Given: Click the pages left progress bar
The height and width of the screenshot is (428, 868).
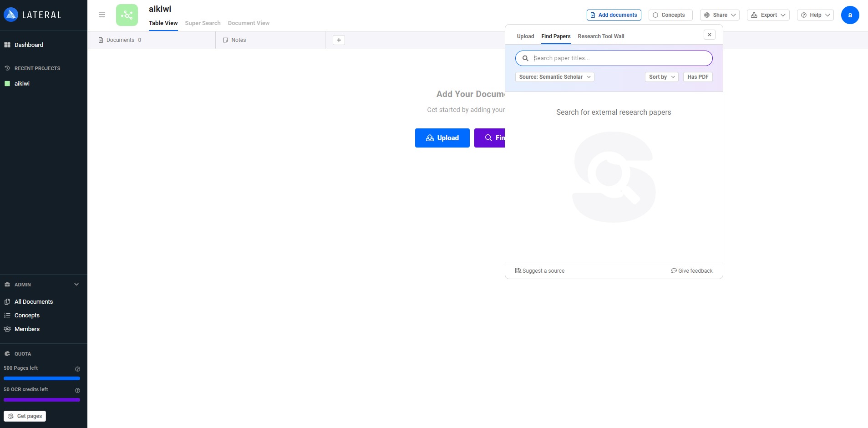Looking at the screenshot, I should (x=42, y=378).
